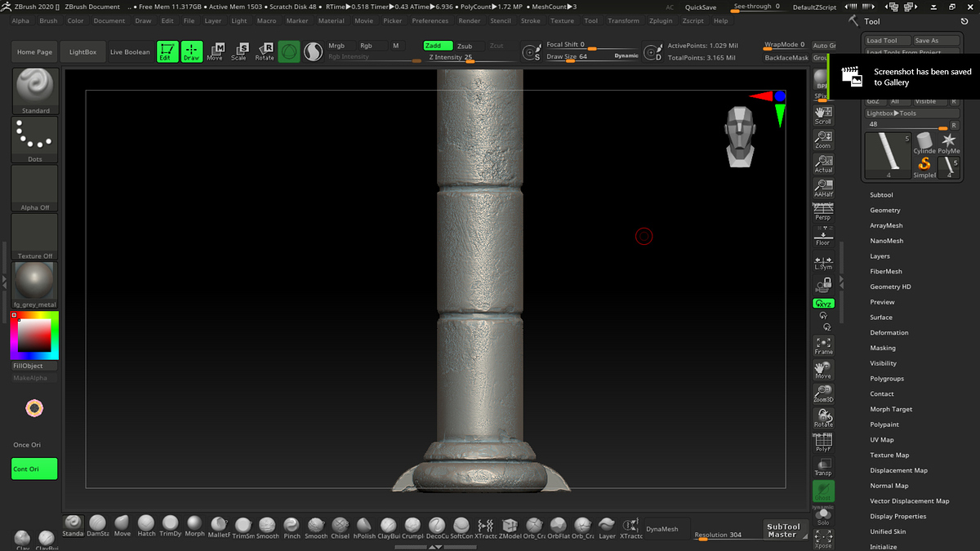This screenshot has height=551, width=980.
Task: Select the Hatch brush
Action: tap(146, 527)
